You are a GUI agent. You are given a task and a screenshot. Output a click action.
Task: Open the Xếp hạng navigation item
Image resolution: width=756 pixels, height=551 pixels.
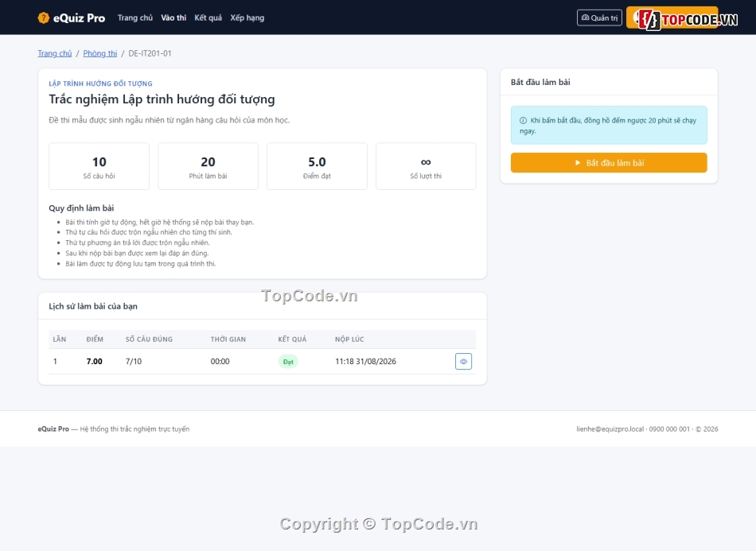(247, 17)
